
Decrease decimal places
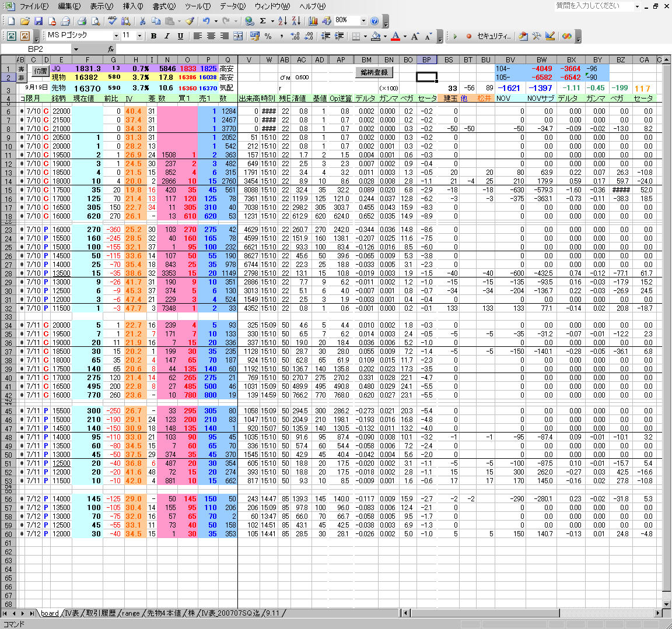309,36
